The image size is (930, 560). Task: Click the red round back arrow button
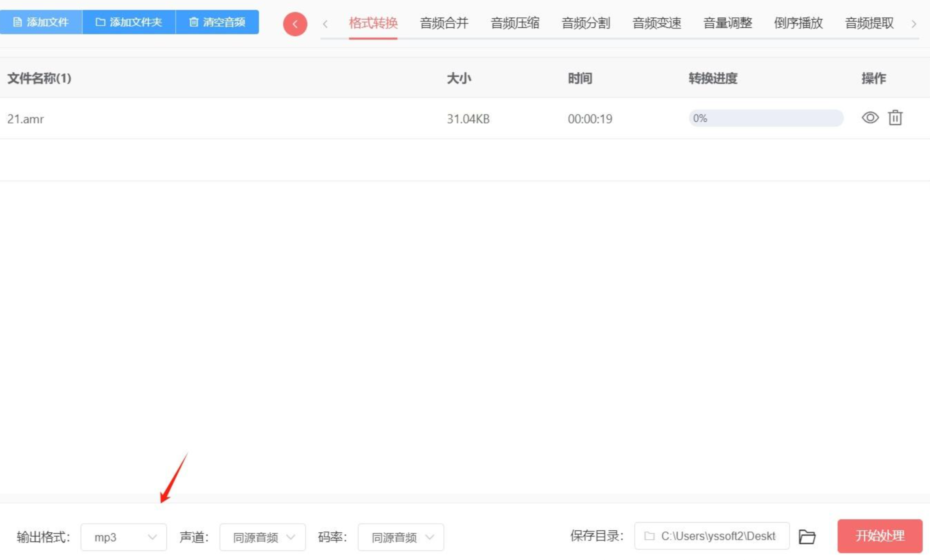point(295,24)
